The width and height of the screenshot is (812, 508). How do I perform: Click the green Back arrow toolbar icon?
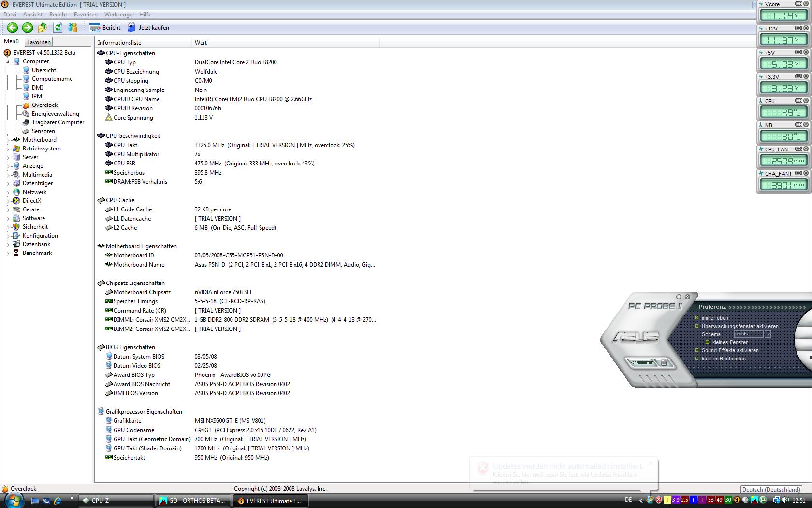point(13,28)
